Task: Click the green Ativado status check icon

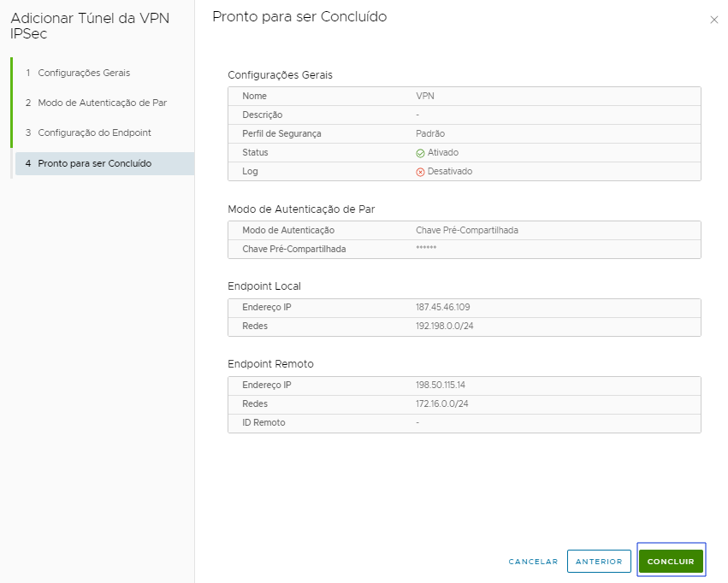Action: 420,153
